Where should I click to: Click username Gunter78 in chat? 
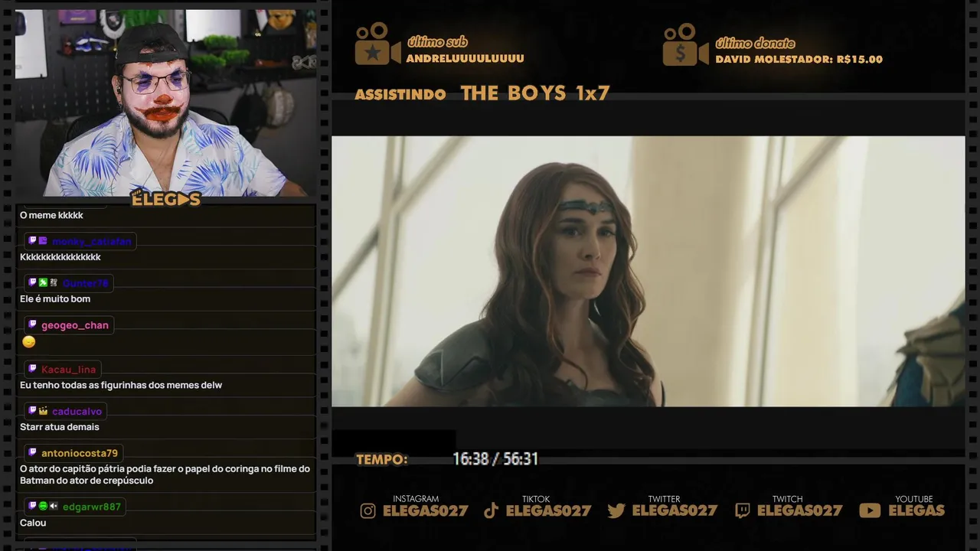(x=86, y=283)
